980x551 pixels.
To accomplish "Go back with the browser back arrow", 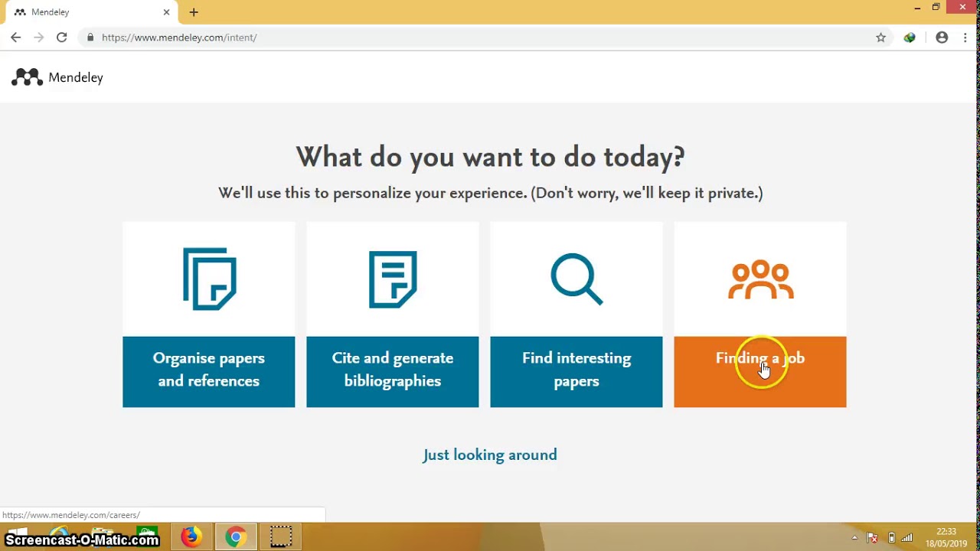I will coord(16,37).
